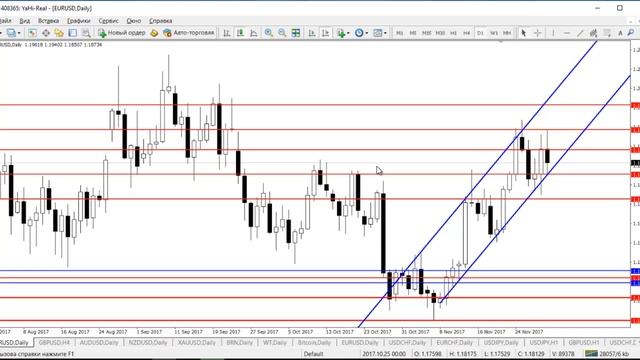Select the trendline drawing tool
This screenshot has height=360, width=640.
pyautogui.click(x=580, y=33)
